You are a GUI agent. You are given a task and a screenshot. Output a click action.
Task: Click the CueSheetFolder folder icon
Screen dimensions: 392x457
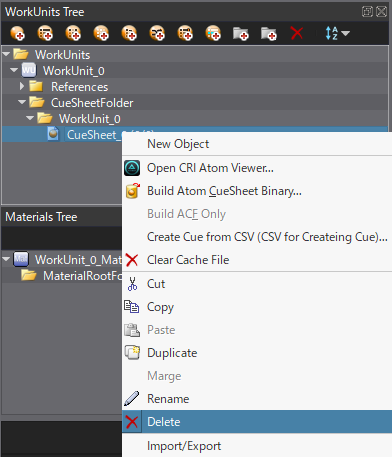coord(37,102)
